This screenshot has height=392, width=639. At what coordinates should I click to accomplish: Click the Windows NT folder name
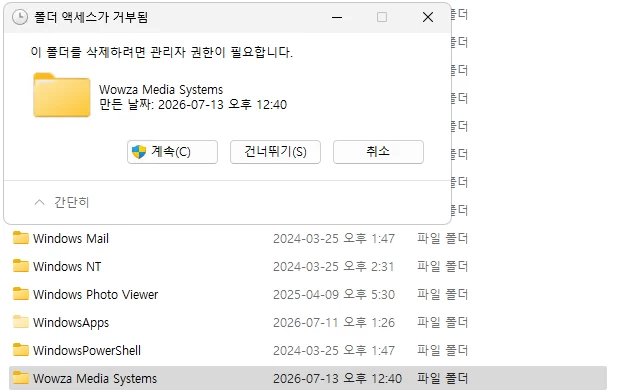click(x=67, y=266)
